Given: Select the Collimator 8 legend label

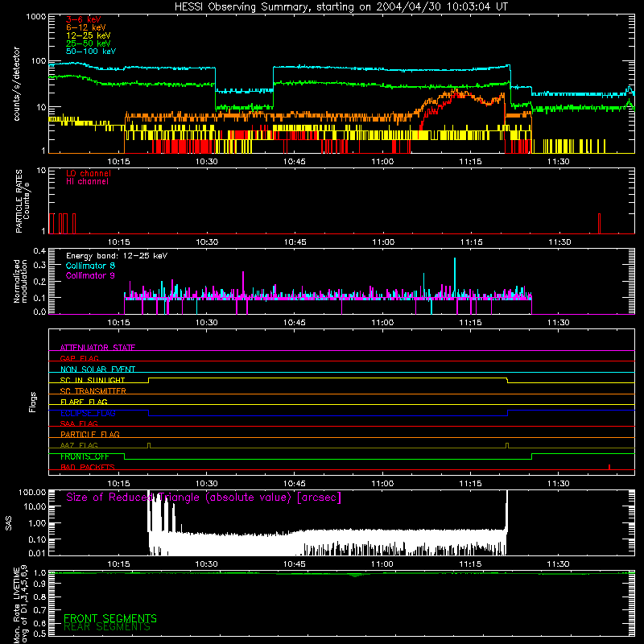Looking at the screenshot, I should 90,266.
